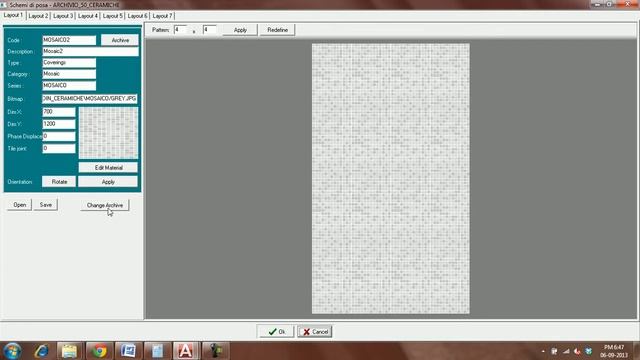The image size is (640, 360).
Task: Select the Category field showing Mosaic
Action: tap(69, 74)
